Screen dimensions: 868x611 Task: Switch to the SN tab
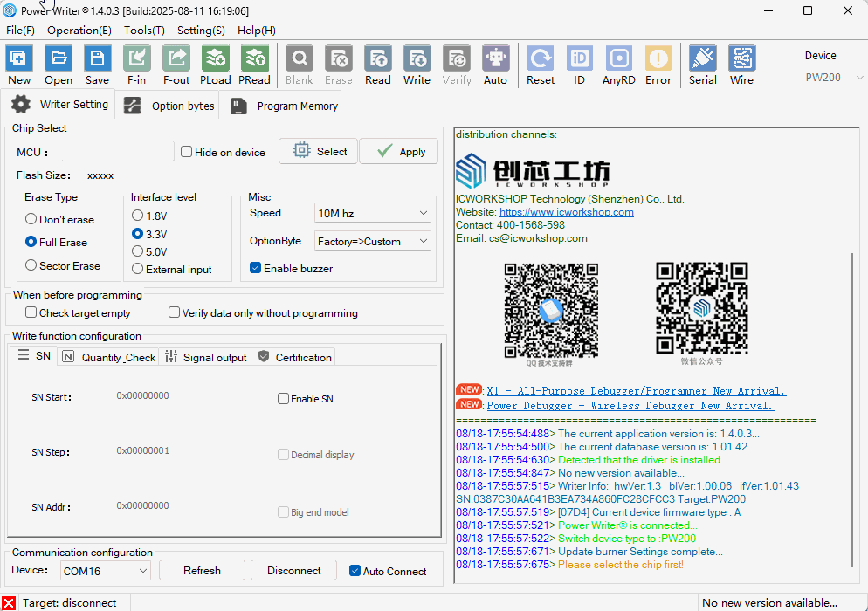click(x=34, y=356)
